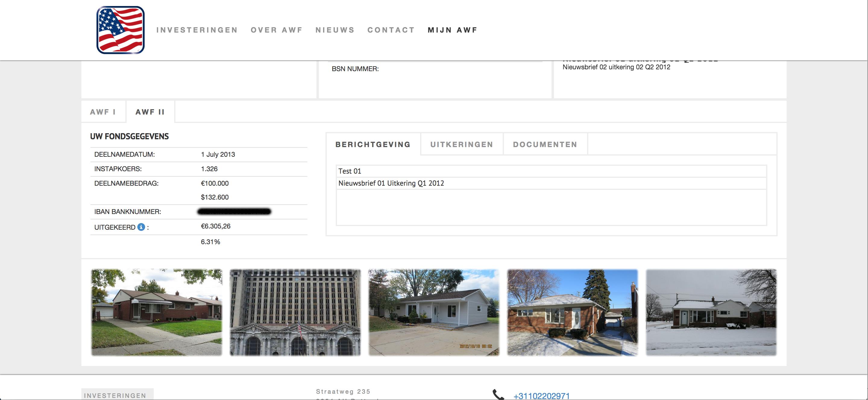
Task: Open the snowy white house thumbnail
Action: pyautogui.click(x=711, y=312)
